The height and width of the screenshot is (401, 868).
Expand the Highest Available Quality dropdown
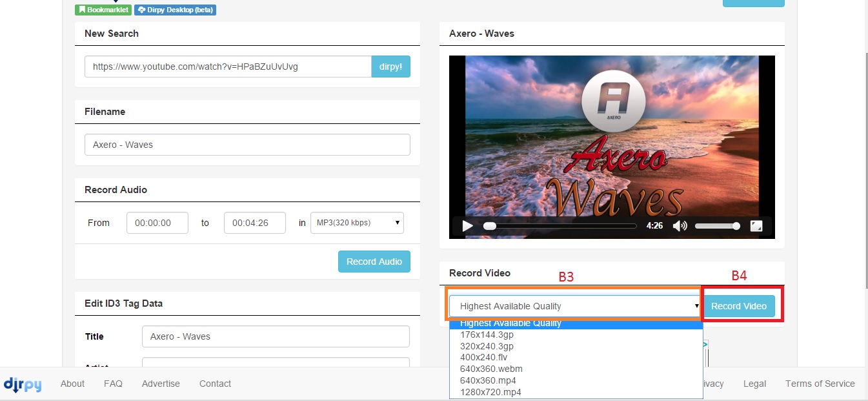(574, 306)
